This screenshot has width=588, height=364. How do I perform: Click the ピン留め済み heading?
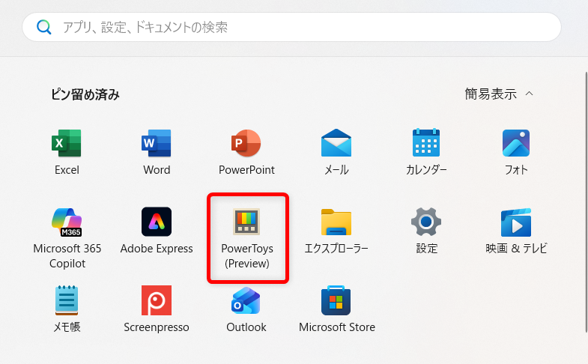pos(85,94)
